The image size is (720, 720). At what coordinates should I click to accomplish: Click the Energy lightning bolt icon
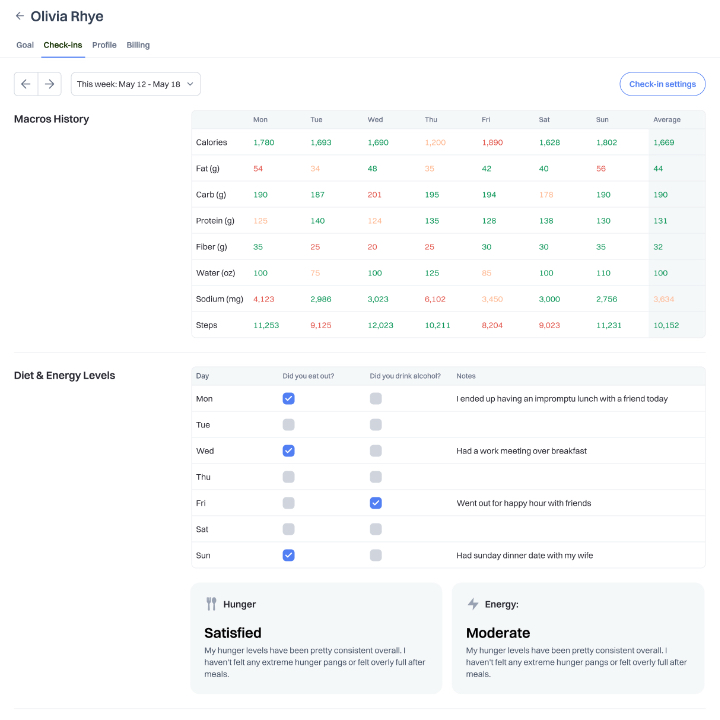[473, 604]
